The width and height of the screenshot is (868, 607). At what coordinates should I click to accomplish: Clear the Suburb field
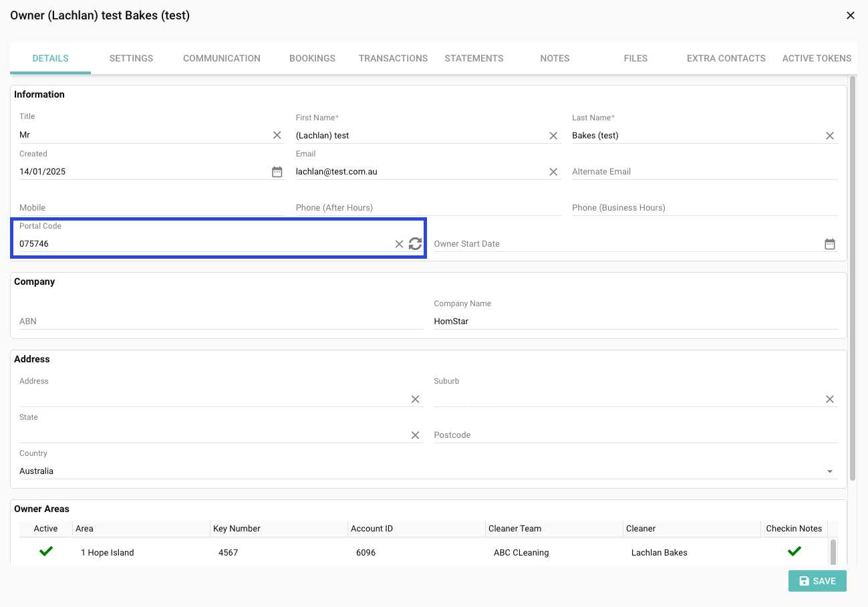[x=829, y=399]
